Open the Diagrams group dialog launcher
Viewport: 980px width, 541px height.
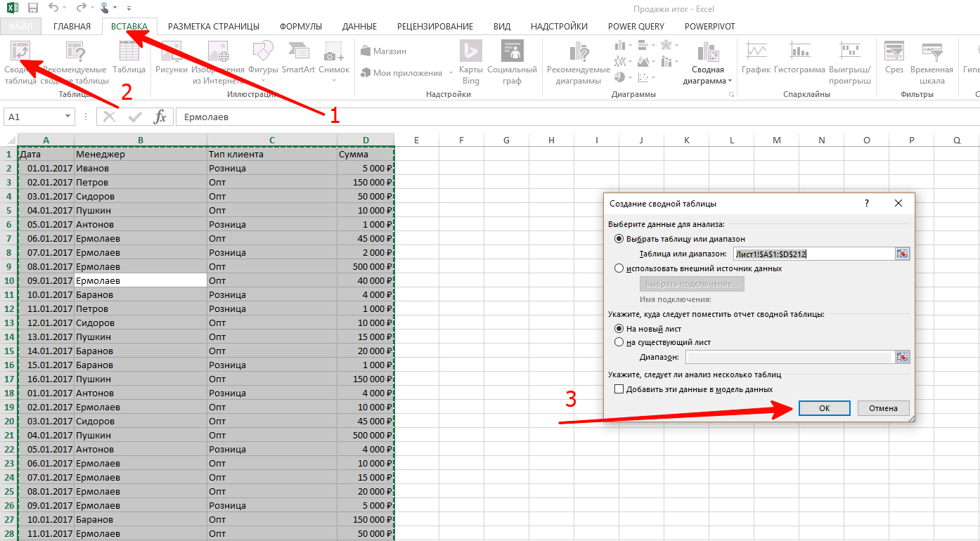point(730,95)
